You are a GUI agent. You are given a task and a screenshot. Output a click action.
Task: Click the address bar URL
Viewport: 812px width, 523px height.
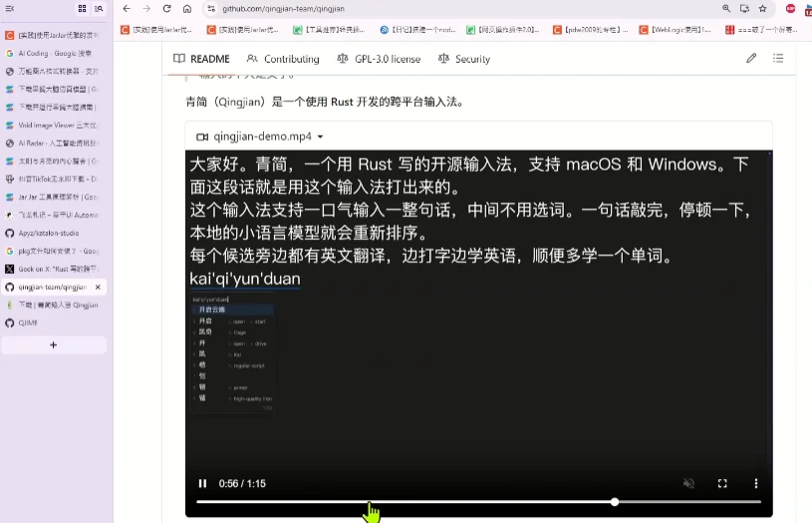(x=283, y=9)
